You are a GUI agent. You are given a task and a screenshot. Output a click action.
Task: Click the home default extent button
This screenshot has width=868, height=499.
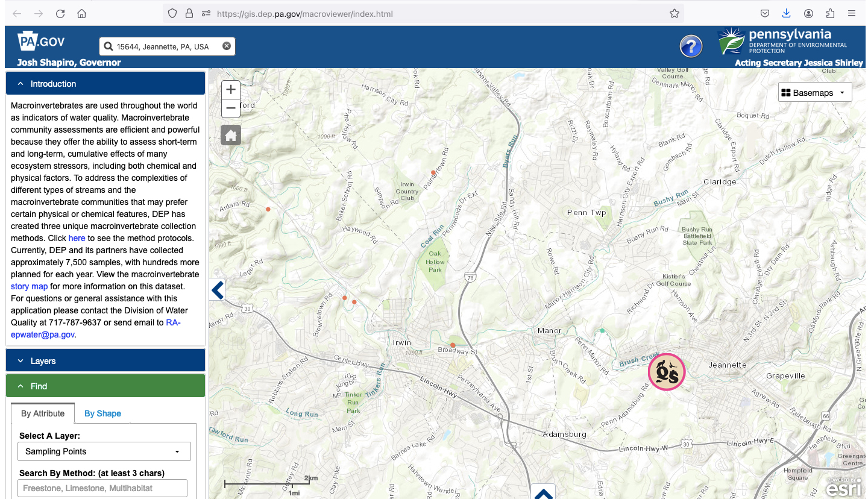(231, 136)
